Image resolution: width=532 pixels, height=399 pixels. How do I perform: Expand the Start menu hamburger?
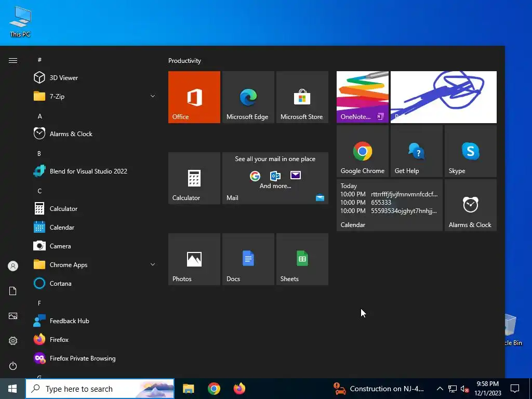click(x=13, y=61)
